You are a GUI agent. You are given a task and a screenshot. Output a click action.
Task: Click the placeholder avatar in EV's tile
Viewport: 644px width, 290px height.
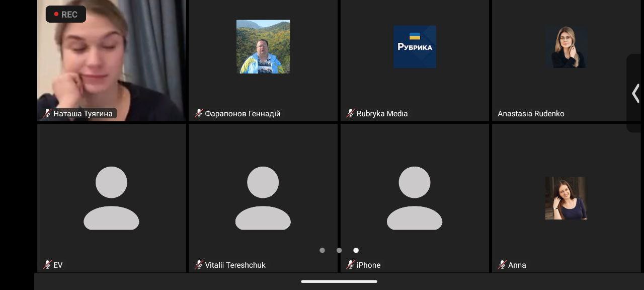click(111, 198)
